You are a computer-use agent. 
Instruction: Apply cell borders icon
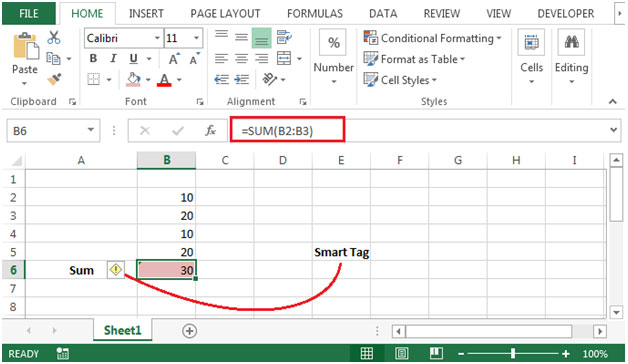pos(93,79)
